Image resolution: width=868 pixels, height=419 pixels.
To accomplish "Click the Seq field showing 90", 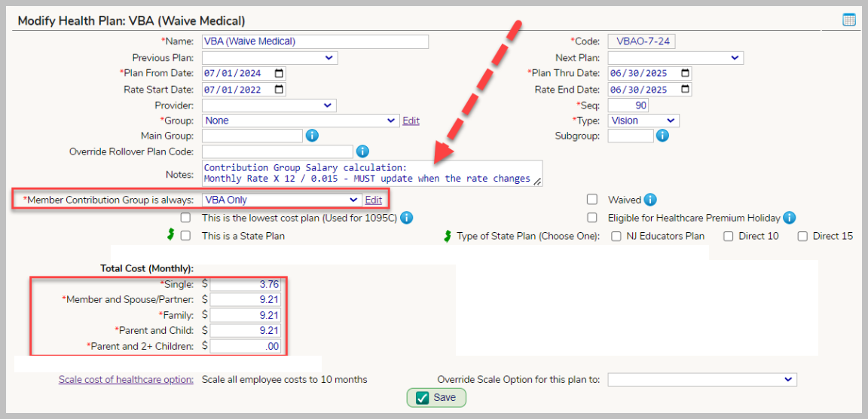I will click(x=628, y=106).
